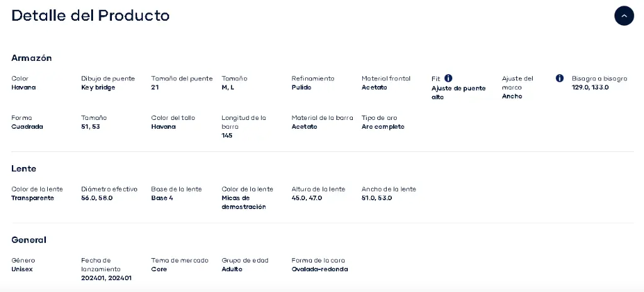The height and width of the screenshot is (292, 644).
Task: Click the Cuadrada shape value
Action: (x=27, y=127)
